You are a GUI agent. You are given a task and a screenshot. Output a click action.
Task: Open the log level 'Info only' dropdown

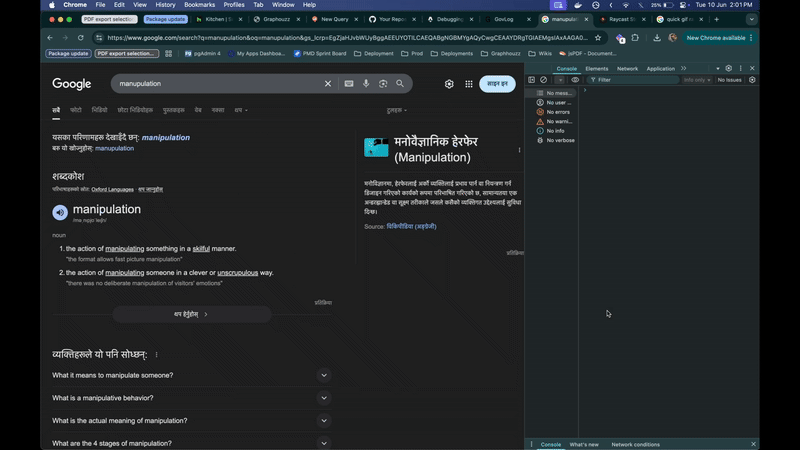696,80
